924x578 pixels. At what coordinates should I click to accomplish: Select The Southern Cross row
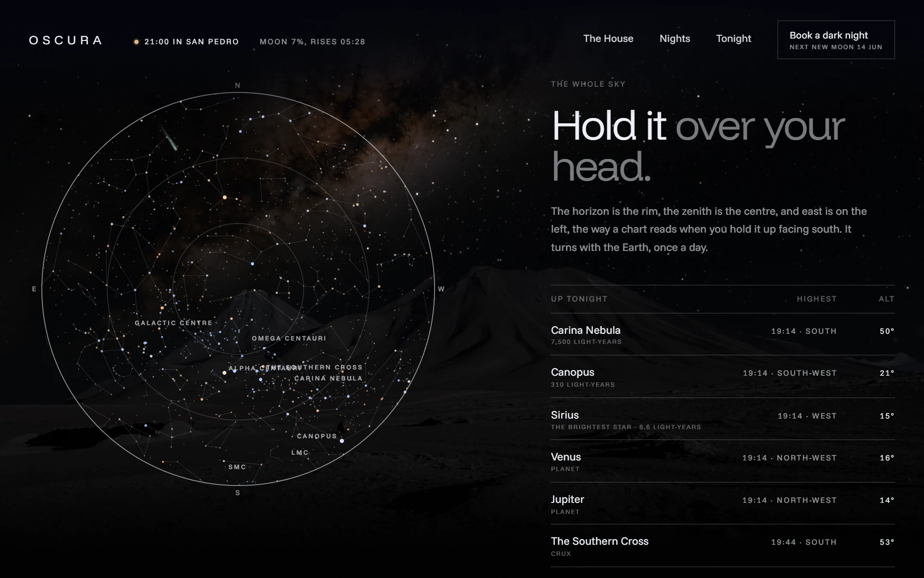point(723,545)
